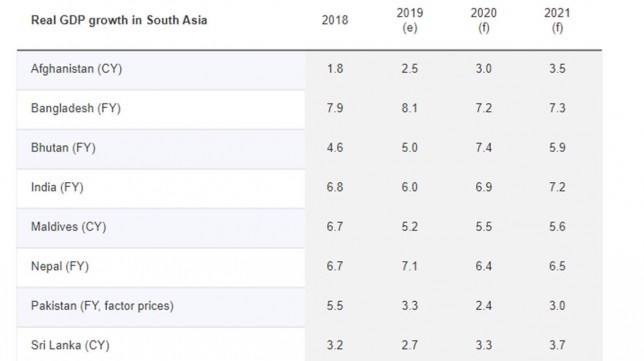Viewport: 644px width, 361px height.
Task: Select India 2021 value 7.2
Action: [x=557, y=187]
